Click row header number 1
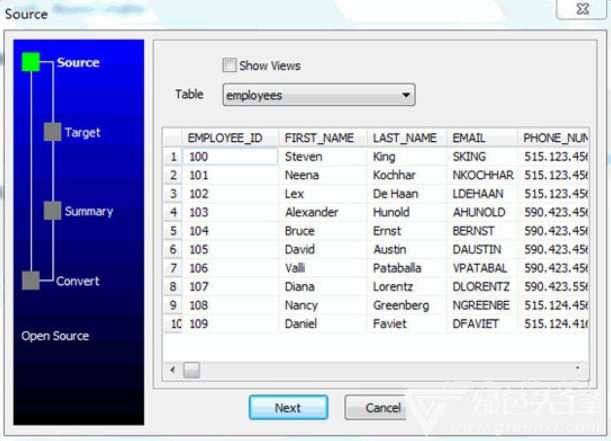Image resolution: width=611 pixels, height=441 pixels. 173,157
